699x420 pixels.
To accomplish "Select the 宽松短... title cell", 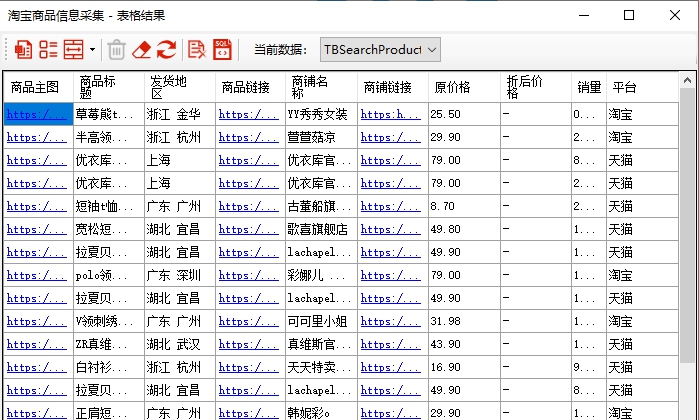I will (109, 229).
